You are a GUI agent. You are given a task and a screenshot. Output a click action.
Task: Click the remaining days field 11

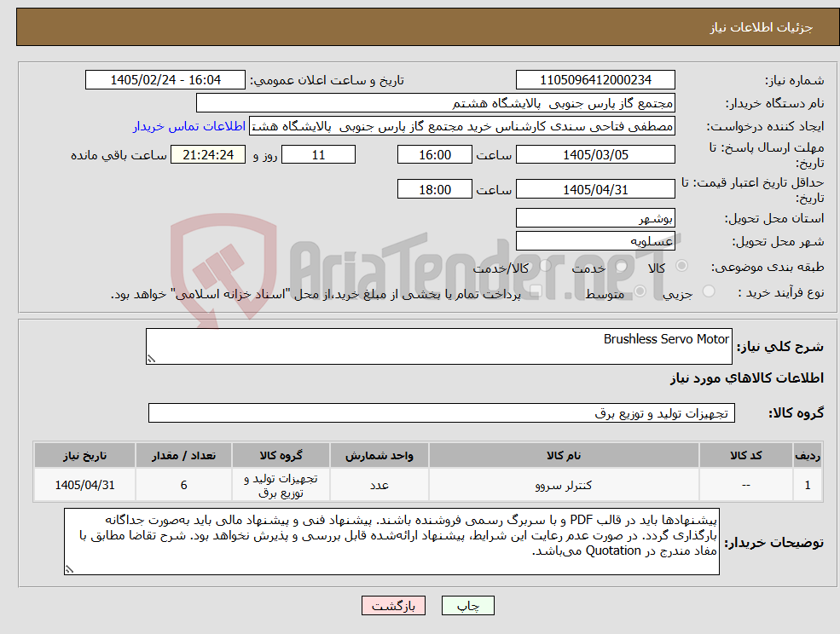318,155
